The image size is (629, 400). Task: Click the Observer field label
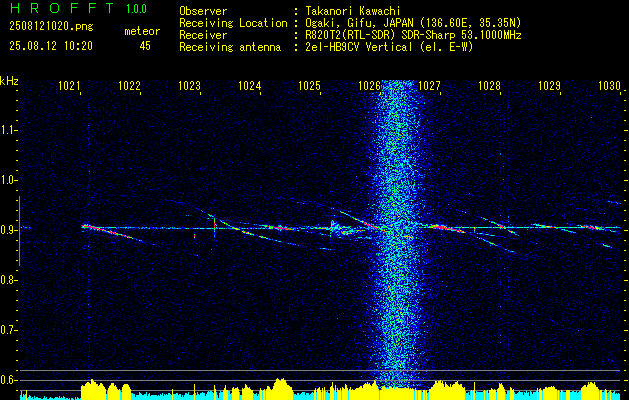(203, 11)
